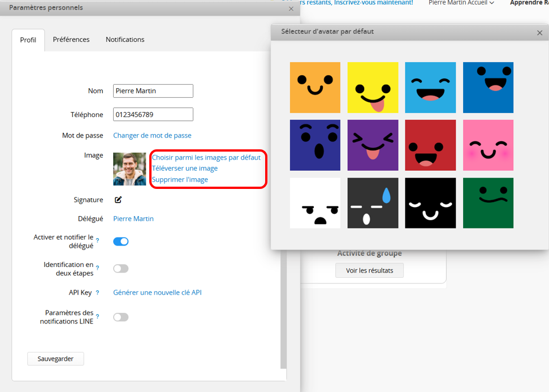Click Téléverser une image link
The height and width of the screenshot is (392, 549).
(x=184, y=168)
